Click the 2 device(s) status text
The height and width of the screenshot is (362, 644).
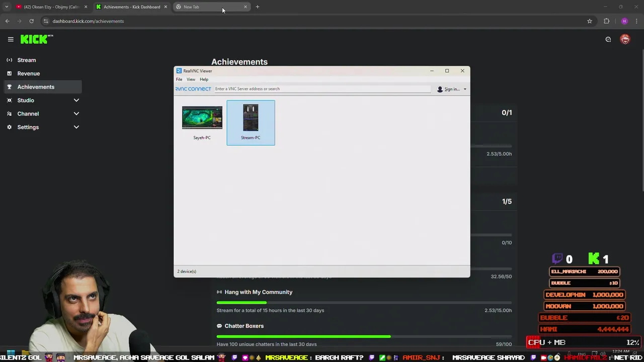pyautogui.click(x=187, y=271)
